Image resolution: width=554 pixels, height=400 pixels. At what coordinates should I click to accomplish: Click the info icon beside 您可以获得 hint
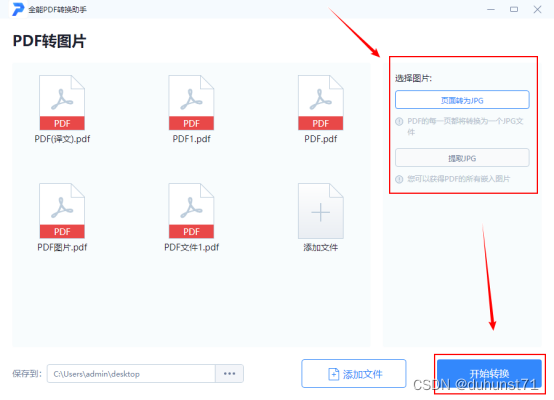coord(399,179)
